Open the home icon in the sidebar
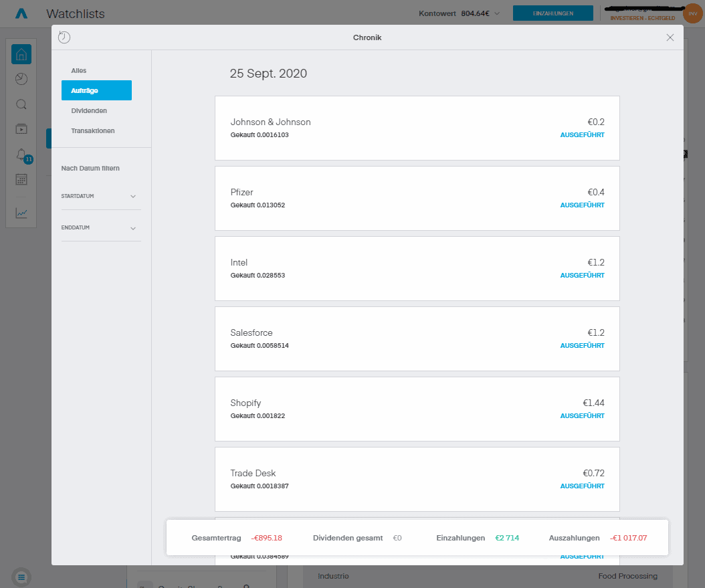The height and width of the screenshot is (588, 705). 21,54
